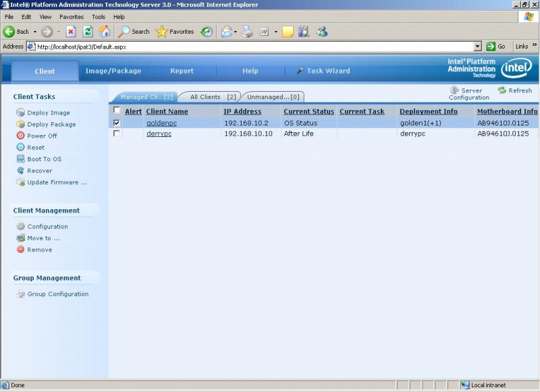Open the address bar history dropdown
Viewport: 540px width, 392px height.
479,47
